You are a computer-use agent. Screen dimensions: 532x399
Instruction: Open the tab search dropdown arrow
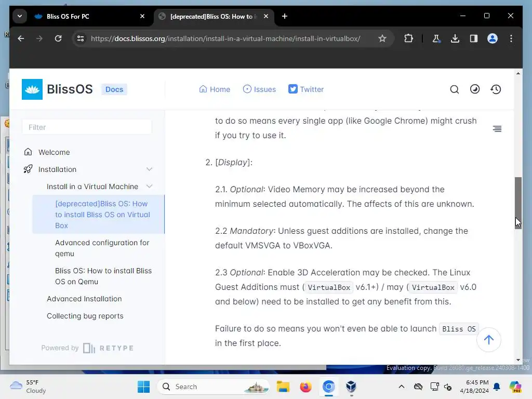tap(20, 16)
